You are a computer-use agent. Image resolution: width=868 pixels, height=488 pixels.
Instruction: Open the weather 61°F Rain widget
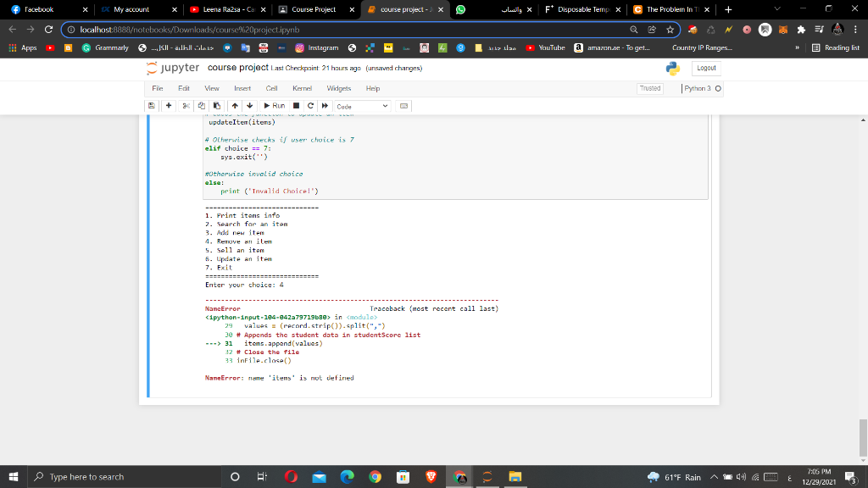tap(674, 476)
